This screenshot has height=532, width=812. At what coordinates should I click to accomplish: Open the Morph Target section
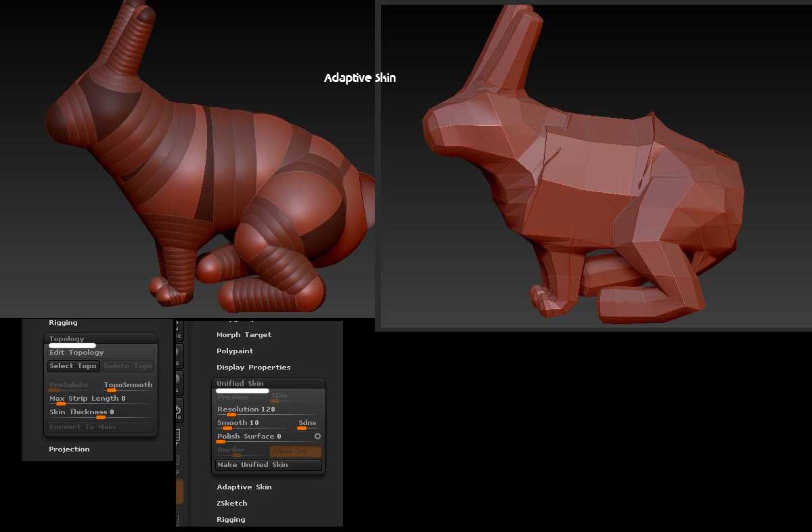244,335
